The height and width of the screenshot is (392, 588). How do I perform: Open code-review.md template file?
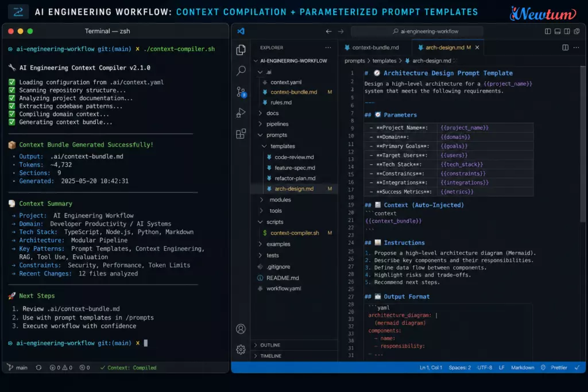pos(295,157)
